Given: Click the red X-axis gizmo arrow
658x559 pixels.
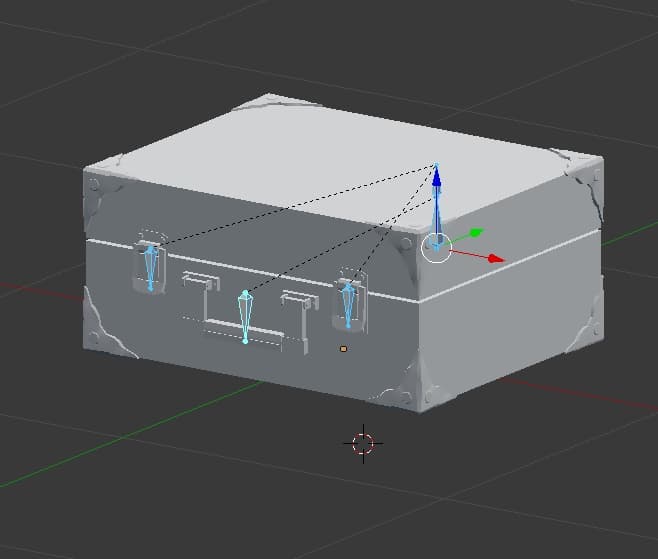Looking at the screenshot, I should (494, 258).
